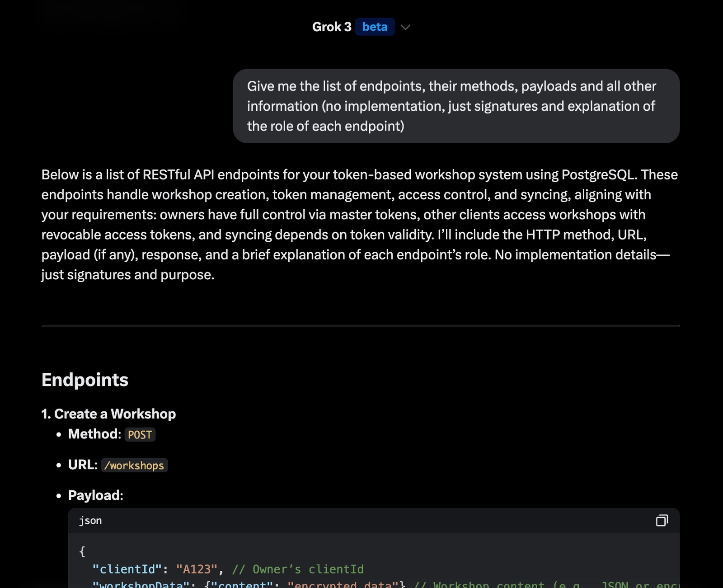Click the response intro paragraph starting "Below is"
This screenshot has height=588, width=723.
pos(360,225)
